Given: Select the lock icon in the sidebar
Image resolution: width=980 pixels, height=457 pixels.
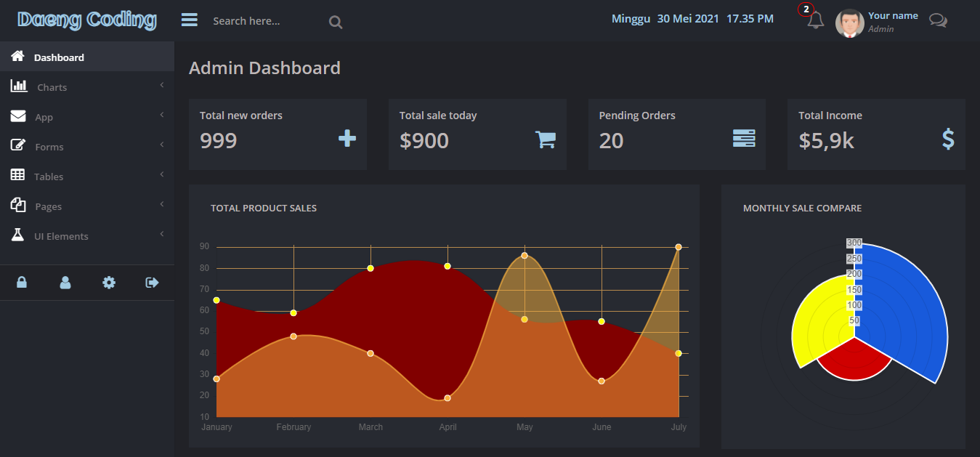Looking at the screenshot, I should tap(22, 282).
